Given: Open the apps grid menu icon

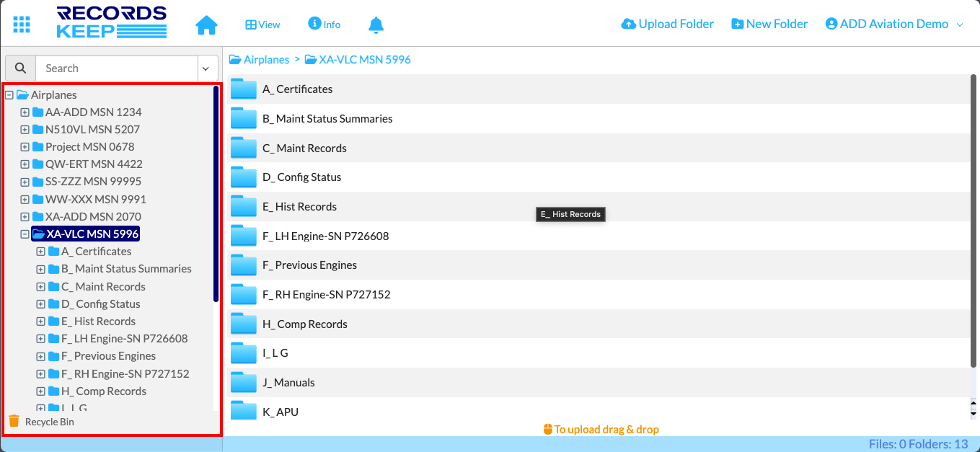Looking at the screenshot, I should (x=22, y=24).
